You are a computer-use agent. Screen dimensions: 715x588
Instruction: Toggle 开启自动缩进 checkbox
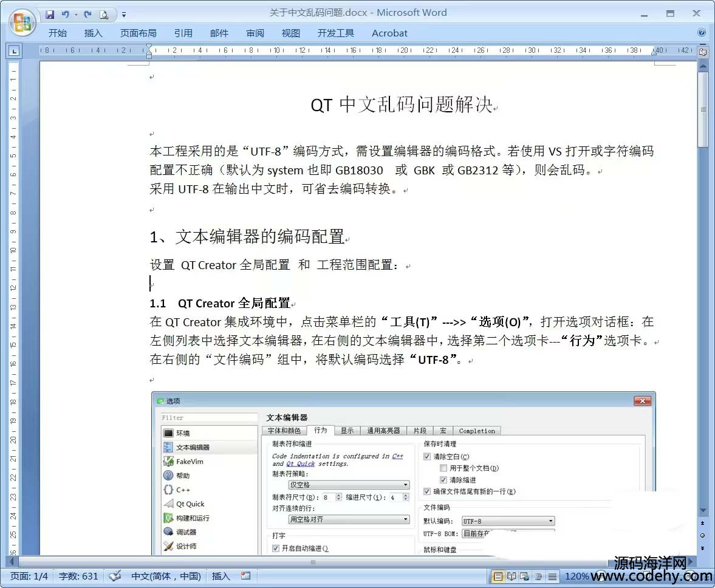(275, 549)
